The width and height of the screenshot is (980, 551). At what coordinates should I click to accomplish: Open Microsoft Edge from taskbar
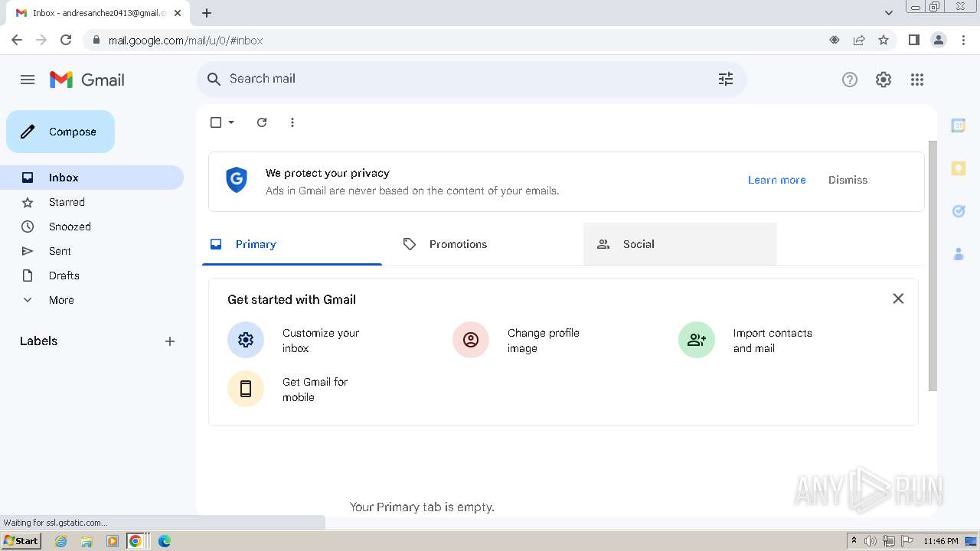pos(164,541)
